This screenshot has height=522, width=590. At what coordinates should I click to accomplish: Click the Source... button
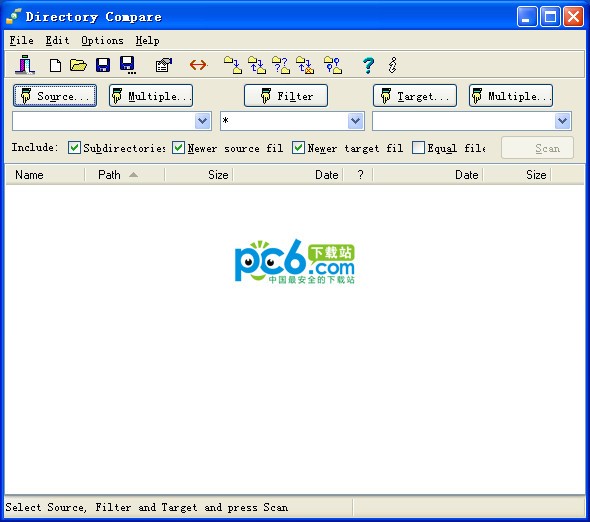coord(55,96)
